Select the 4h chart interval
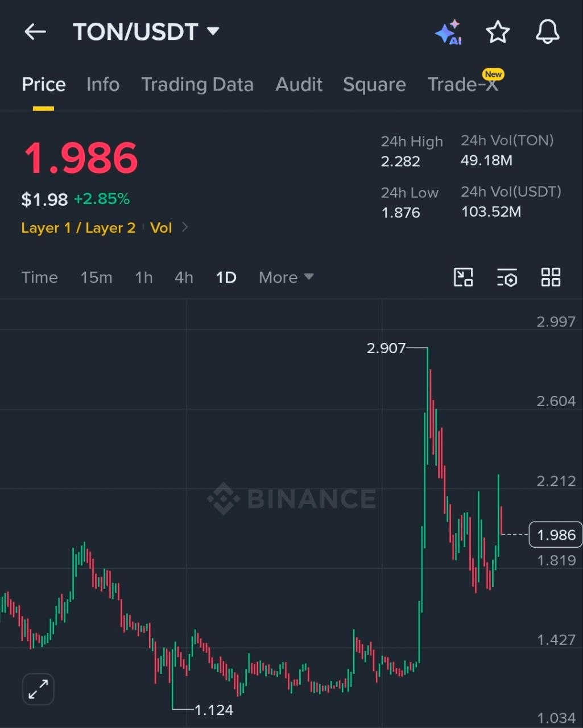 pyautogui.click(x=184, y=278)
